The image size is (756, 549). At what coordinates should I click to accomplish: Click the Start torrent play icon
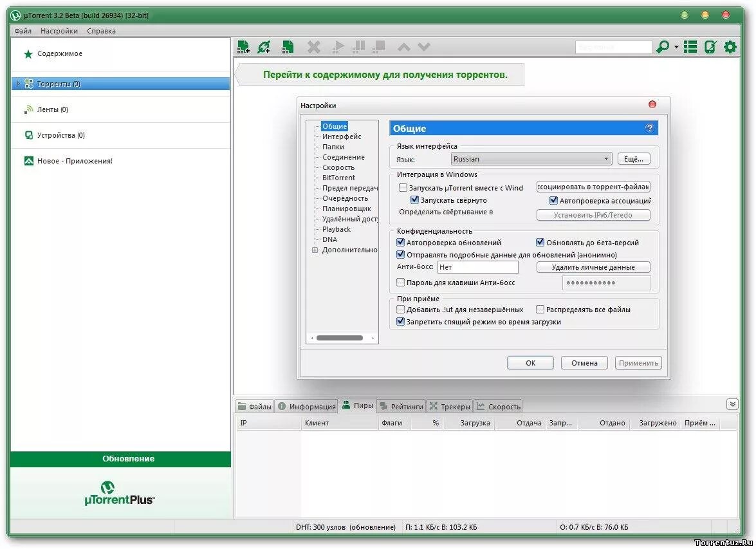[338, 47]
